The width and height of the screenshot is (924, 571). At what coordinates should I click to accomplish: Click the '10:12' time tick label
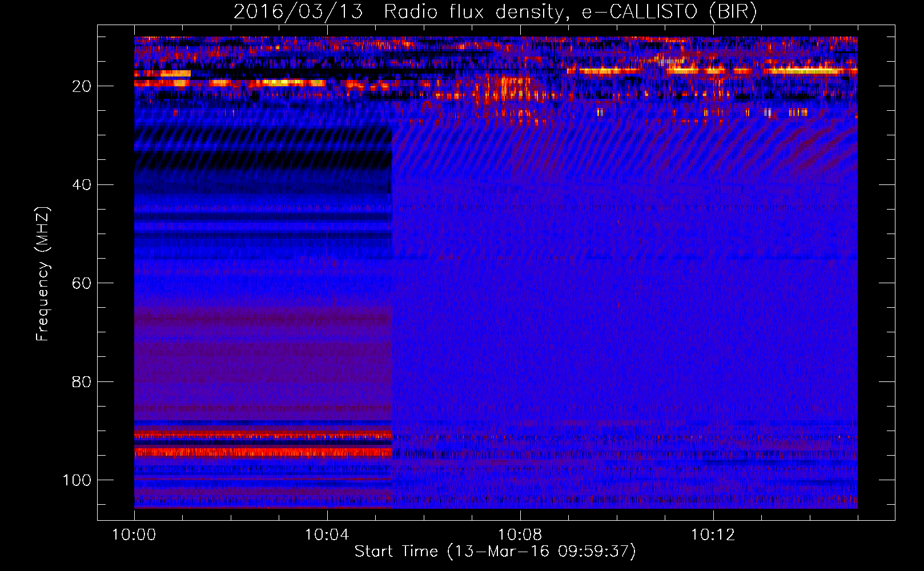(x=713, y=535)
